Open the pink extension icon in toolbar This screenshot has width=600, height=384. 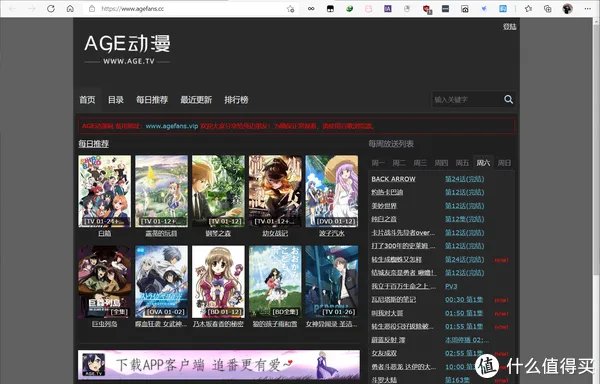tap(368, 8)
